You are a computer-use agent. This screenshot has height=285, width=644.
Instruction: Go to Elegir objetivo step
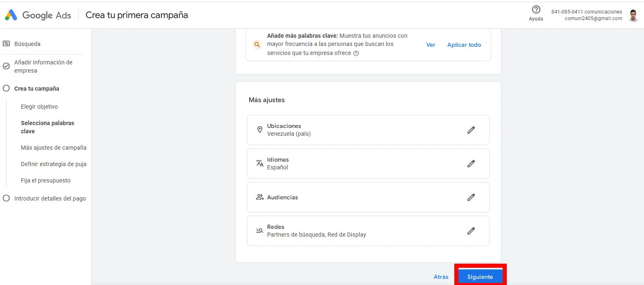39,107
